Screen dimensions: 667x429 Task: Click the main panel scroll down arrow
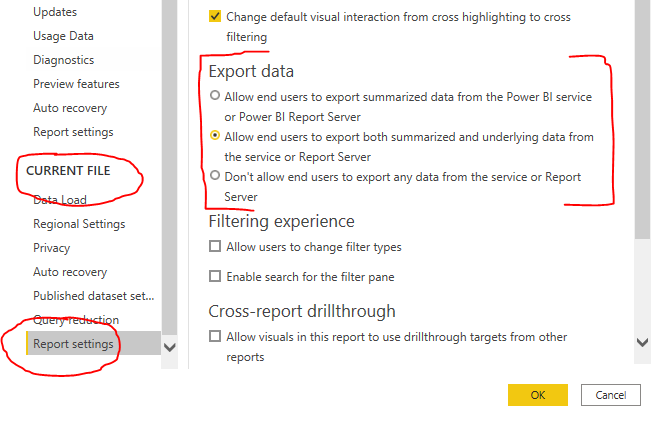(642, 342)
